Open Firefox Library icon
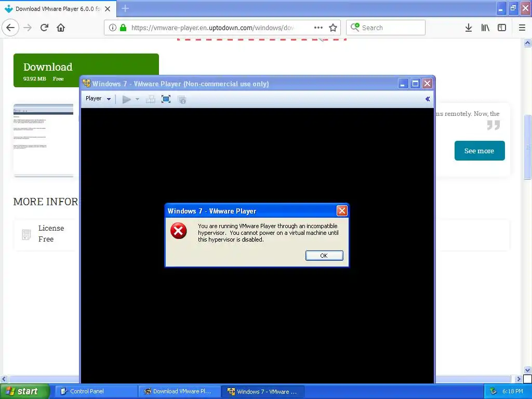The image size is (532, 399). [x=485, y=28]
